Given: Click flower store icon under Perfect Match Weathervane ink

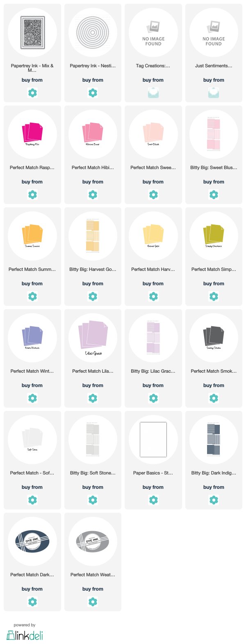Looking at the screenshot, I should click(93, 602).
